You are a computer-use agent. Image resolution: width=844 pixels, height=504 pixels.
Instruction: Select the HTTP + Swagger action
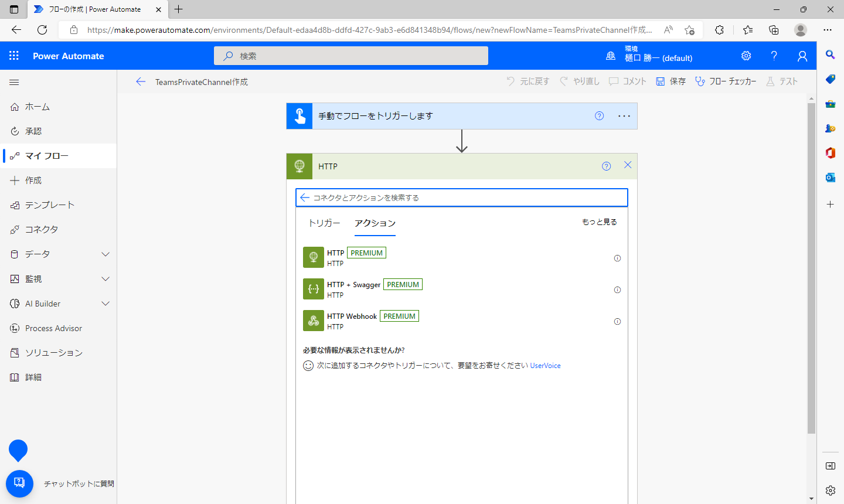tap(462, 290)
